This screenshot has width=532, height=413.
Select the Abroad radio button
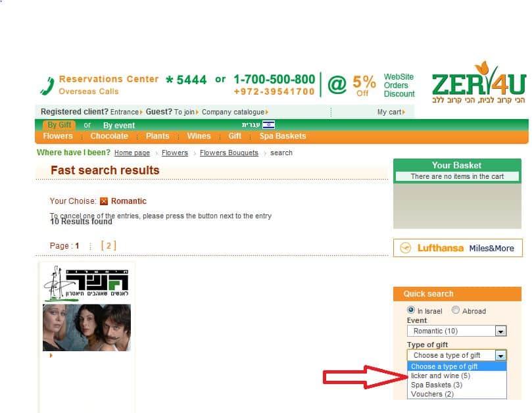pos(456,310)
